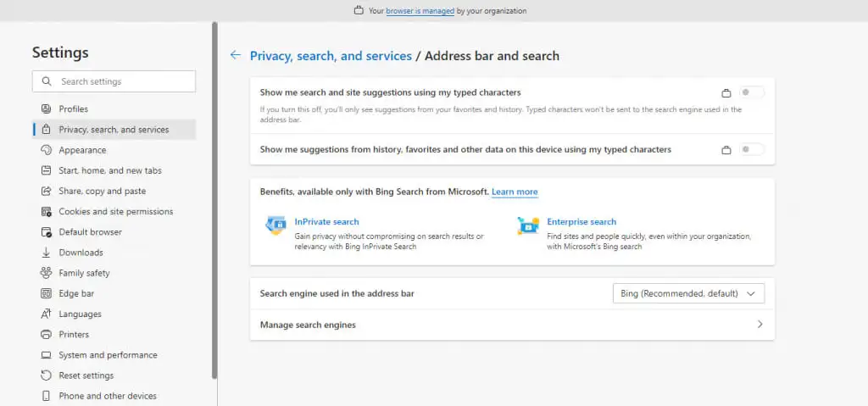The image size is (868, 406).
Task: Click 'Address bar and search' heading text
Action: coord(492,56)
